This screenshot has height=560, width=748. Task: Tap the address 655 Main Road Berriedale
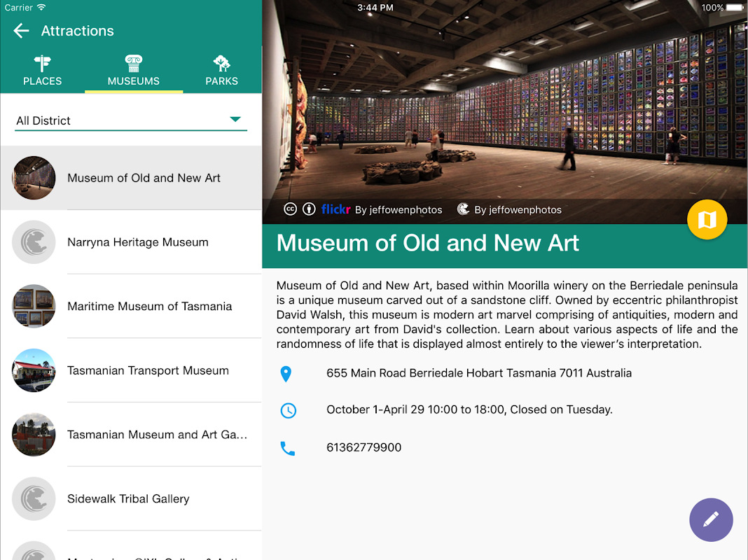click(479, 373)
